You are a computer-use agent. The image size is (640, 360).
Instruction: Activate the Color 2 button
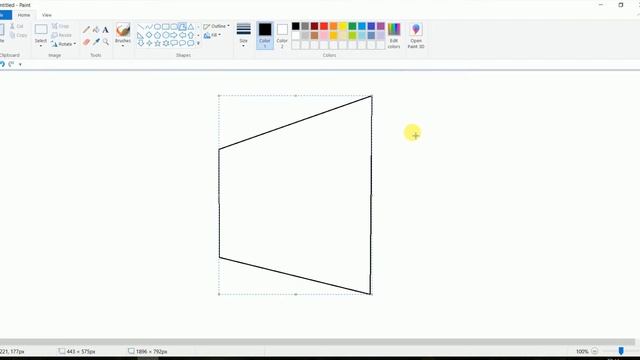pos(282,36)
